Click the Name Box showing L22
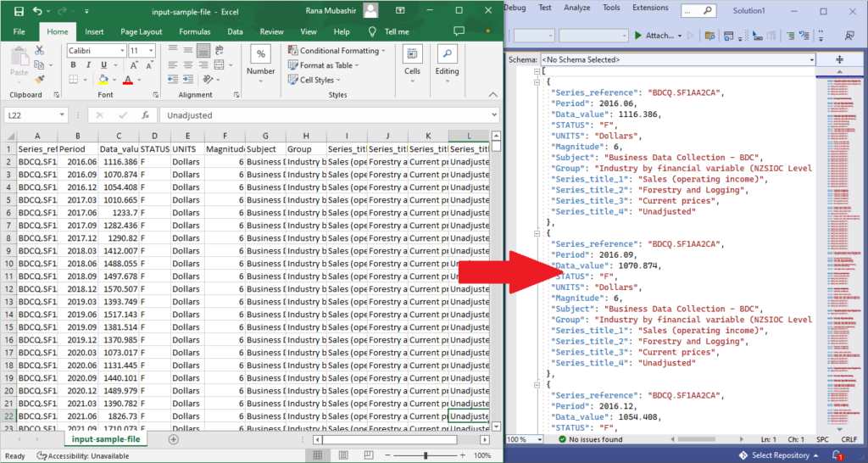Image resolution: width=868 pixels, height=463 pixels. point(36,115)
